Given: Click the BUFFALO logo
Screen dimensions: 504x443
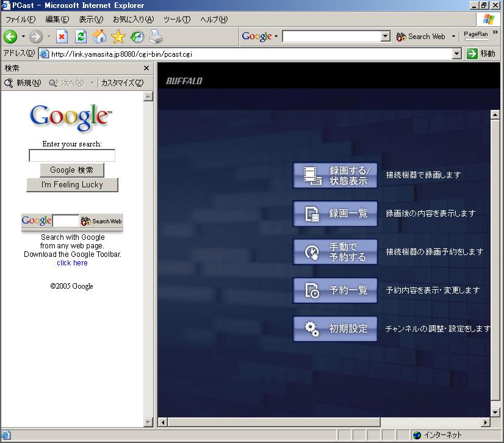Looking at the screenshot, I should (x=184, y=81).
